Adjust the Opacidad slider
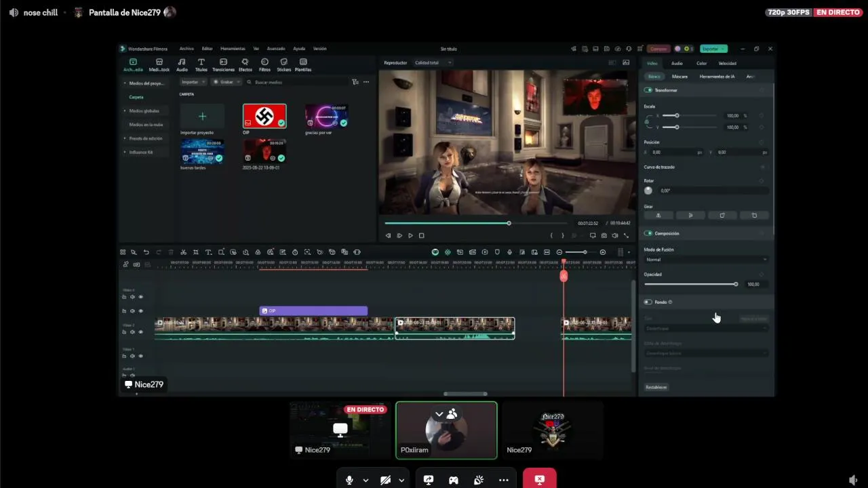Screen dimensions: 868x488 [691, 284]
